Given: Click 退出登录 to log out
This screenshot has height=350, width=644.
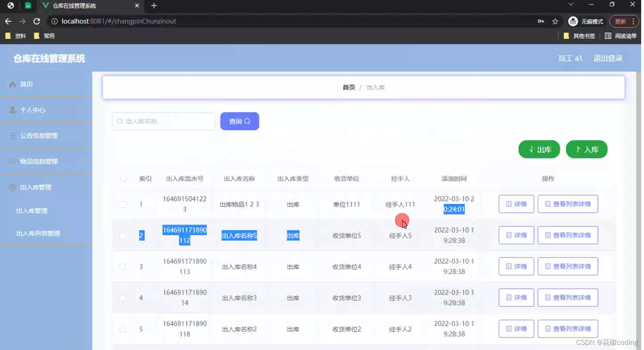Looking at the screenshot, I should 608,59.
